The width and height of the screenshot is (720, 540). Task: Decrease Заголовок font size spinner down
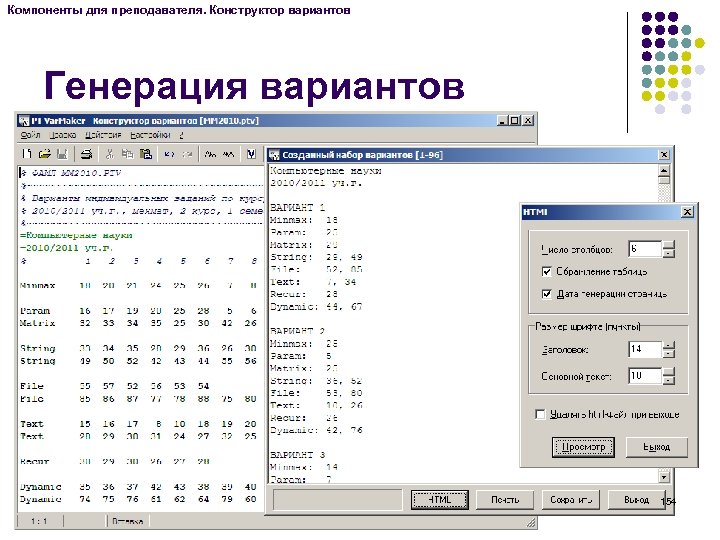(669, 354)
